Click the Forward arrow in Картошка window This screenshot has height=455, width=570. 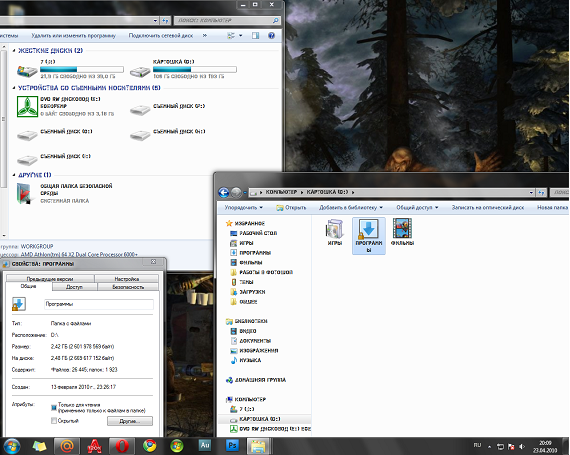click(236, 192)
